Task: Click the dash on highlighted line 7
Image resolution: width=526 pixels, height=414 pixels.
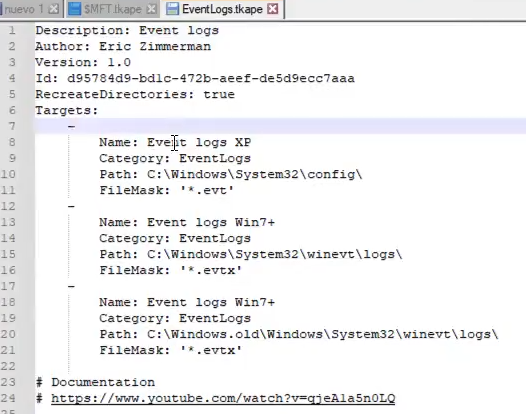Action: click(x=71, y=126)
